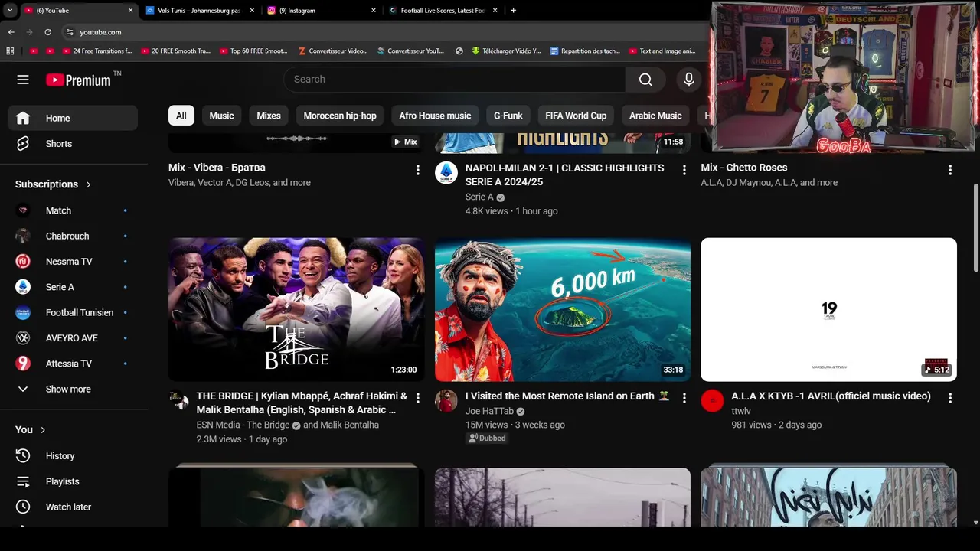Open Playlists from the sidebar
Image resolution: width=980 pixels, height=551 pixels.
click(x=73, y=481)
